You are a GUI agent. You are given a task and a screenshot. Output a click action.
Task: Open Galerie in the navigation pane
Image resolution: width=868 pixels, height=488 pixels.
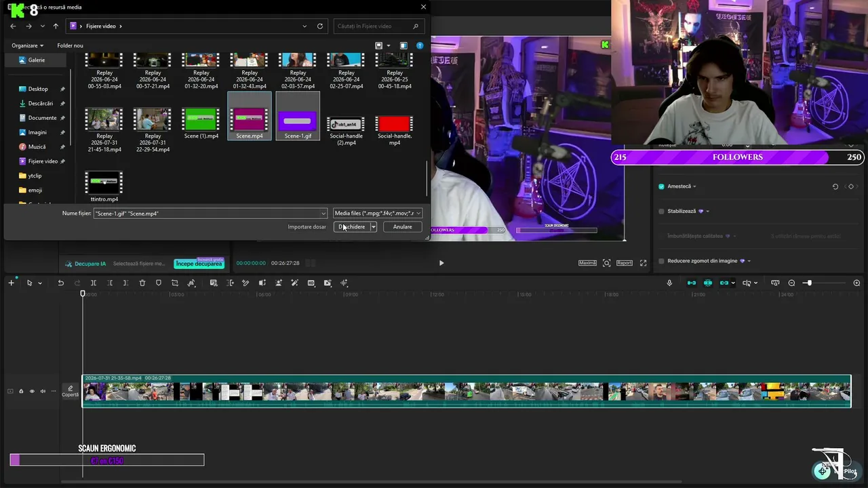[37, 60]
